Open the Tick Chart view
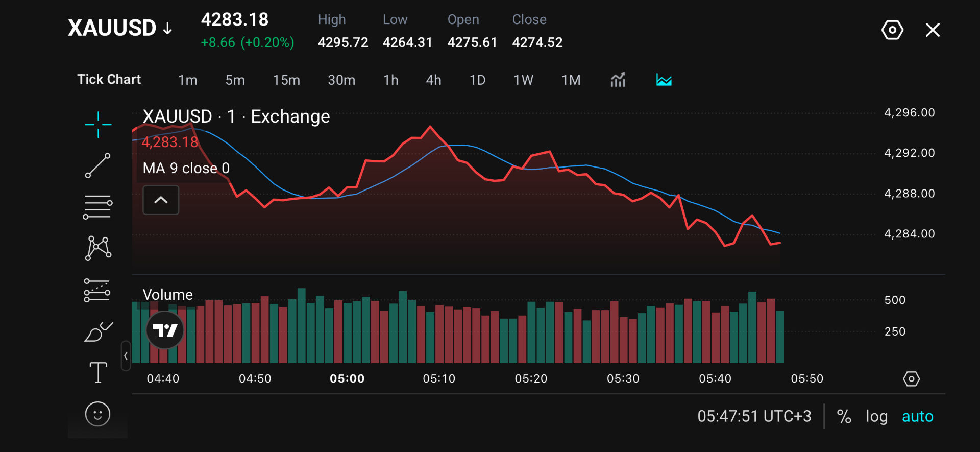 [x=109, y=80]
